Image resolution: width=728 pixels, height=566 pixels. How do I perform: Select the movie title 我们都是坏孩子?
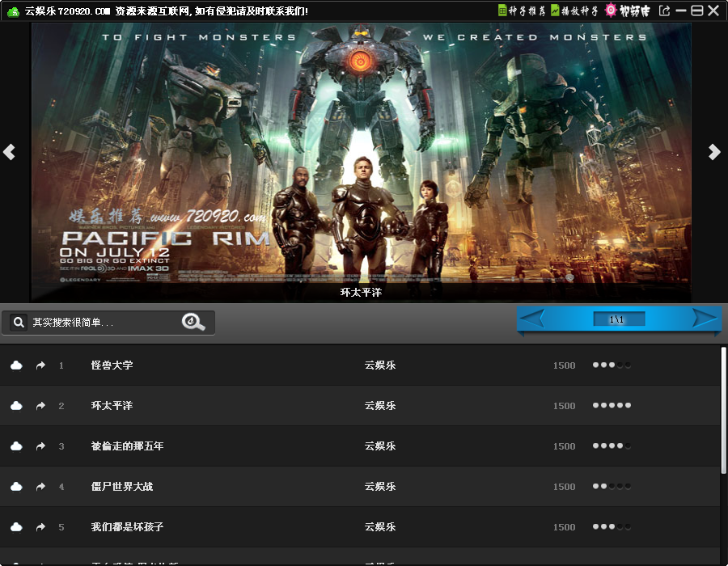pyautogui.click(x=127, y=526)
